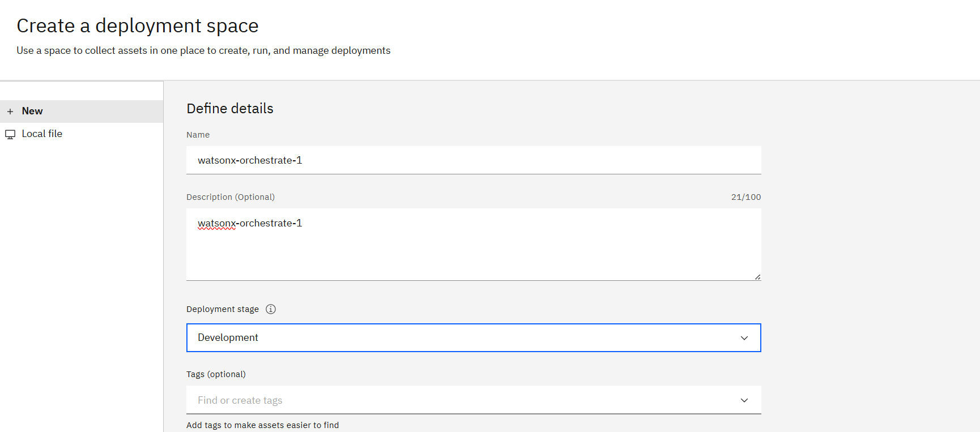Click the Add tags helper text
Image resolution: width=980 pixels, height=432 pixels.
[x=263, y=425]
